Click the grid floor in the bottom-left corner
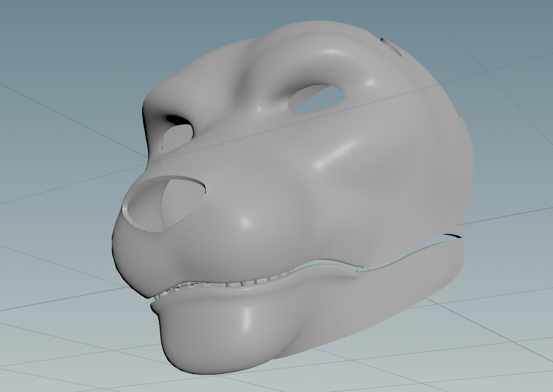 coord(46,350)
